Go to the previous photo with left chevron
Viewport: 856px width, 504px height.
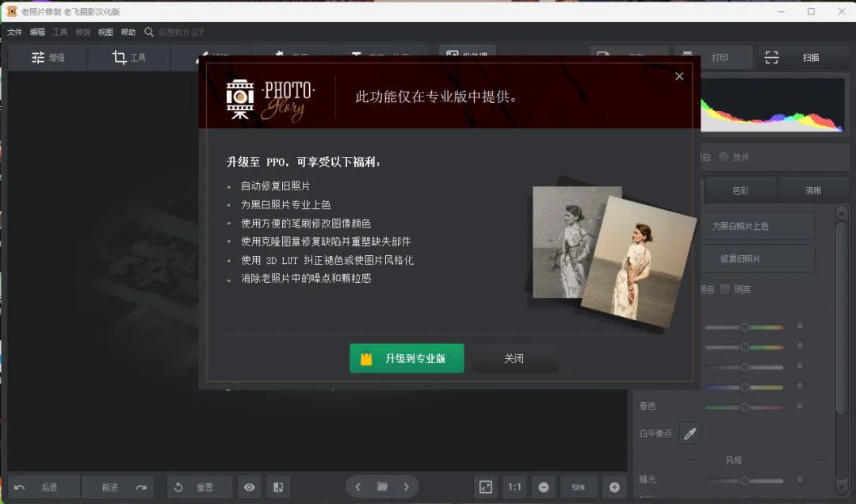click(357, 487)
